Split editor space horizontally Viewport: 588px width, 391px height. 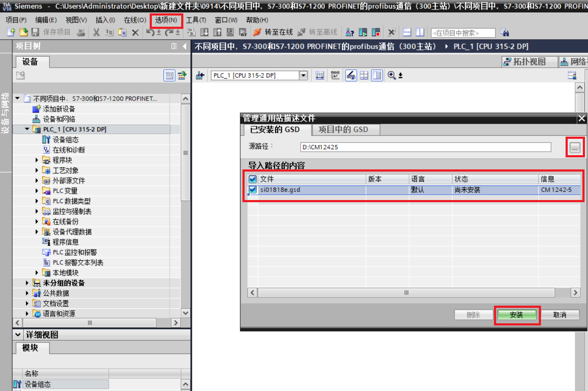pyautogui.click(x=407, y=32)
